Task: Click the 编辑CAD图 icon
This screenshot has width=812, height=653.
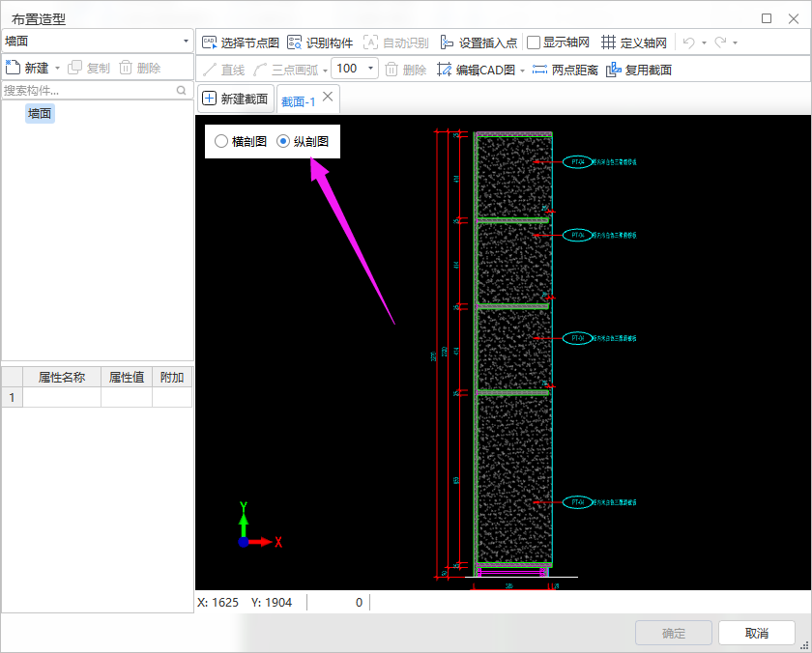Action: pos(445,70)
